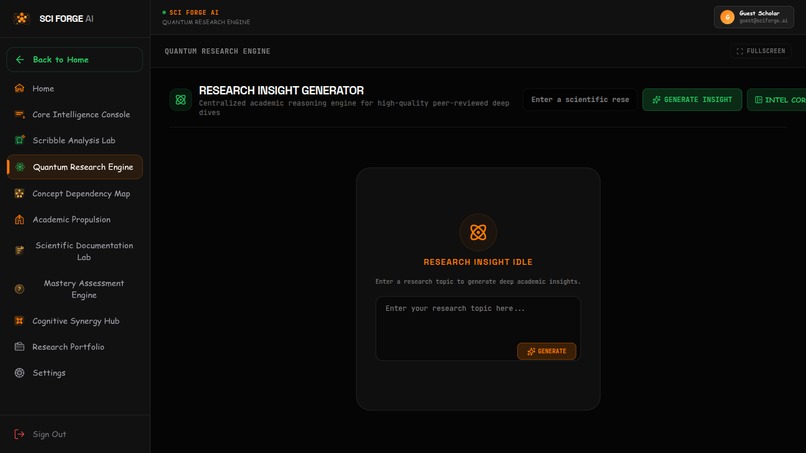The image size is (806, 453).
Task: Click the Core Intelligence Console icon
Action: [x=20, y=114]
